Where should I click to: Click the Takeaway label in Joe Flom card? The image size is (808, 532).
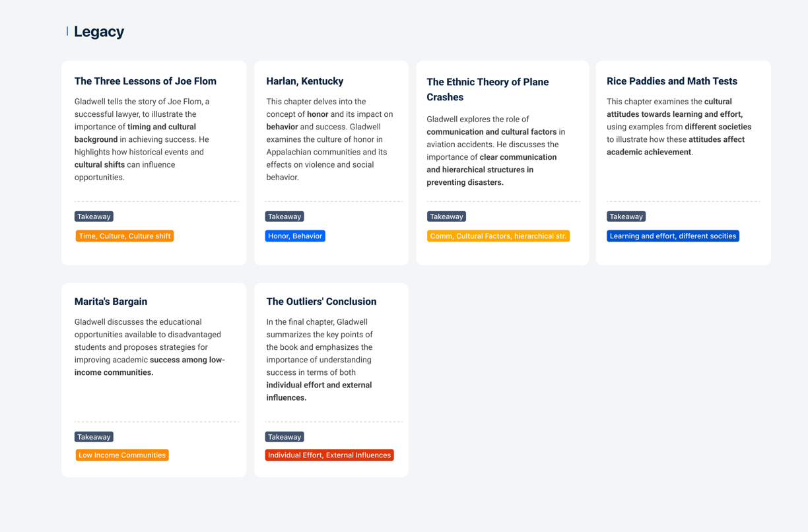94,216
